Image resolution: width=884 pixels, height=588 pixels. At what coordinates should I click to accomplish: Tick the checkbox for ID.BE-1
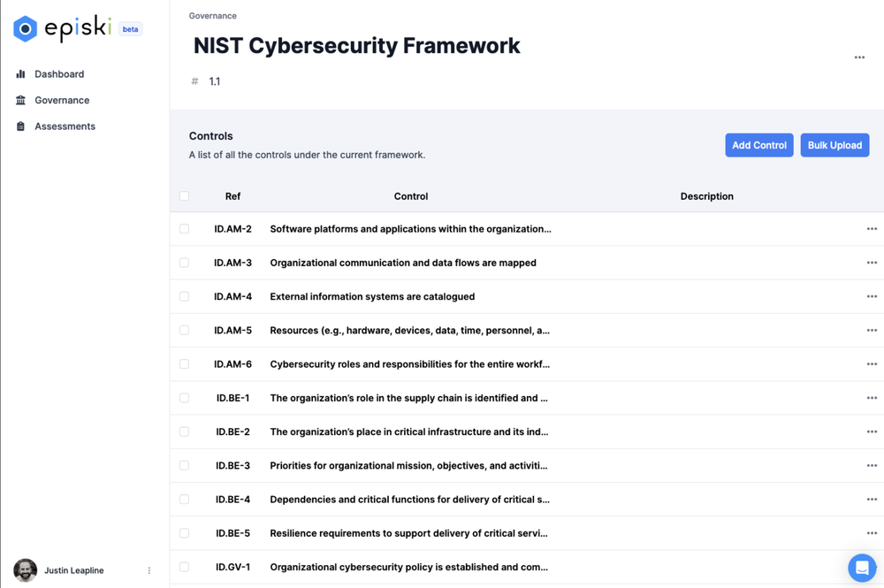point(184,398)
